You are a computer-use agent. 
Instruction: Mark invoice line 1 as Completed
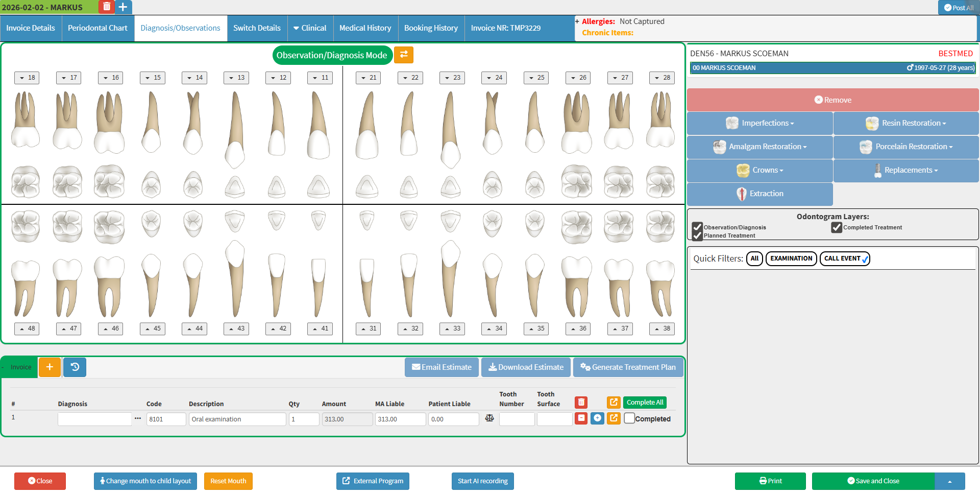point(630,418)
